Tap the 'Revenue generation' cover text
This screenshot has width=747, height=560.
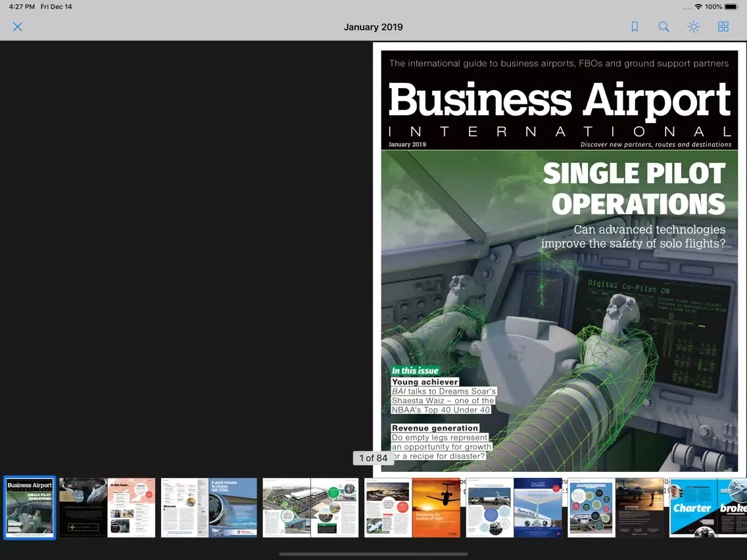click(x=435, y=428)
